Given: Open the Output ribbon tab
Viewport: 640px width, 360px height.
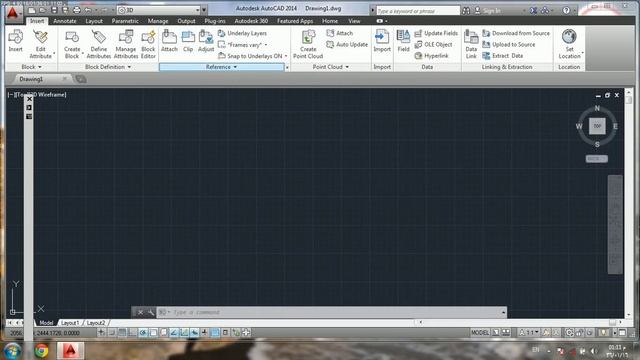Looking at the screenshot, I should click(186, 21).
